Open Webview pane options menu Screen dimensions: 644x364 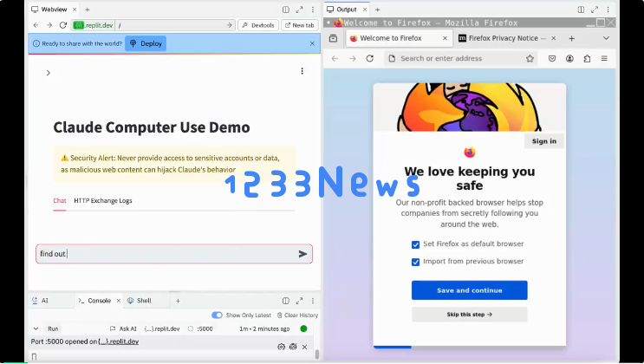[x=313, y=10]
